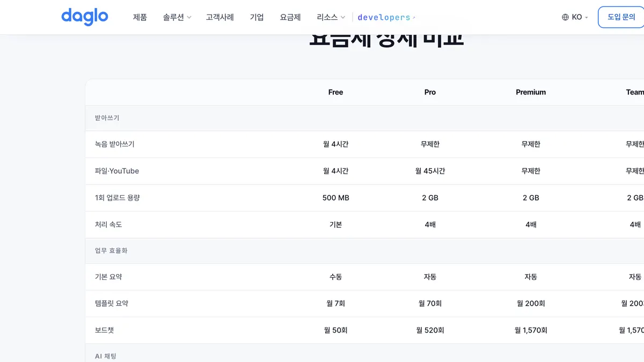Click the 월 70회 cell

pyautogui.click(x=430, y=304)
